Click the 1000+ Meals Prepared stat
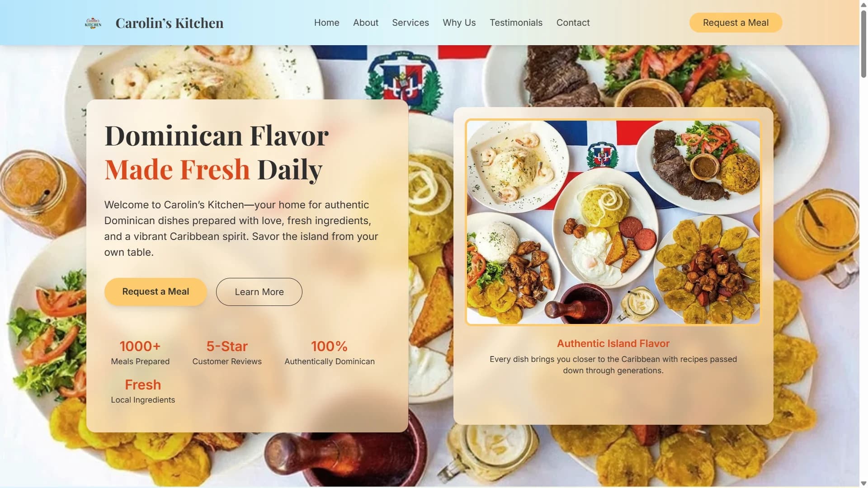The height and width of the screenshot is (488, 868). 140,352
